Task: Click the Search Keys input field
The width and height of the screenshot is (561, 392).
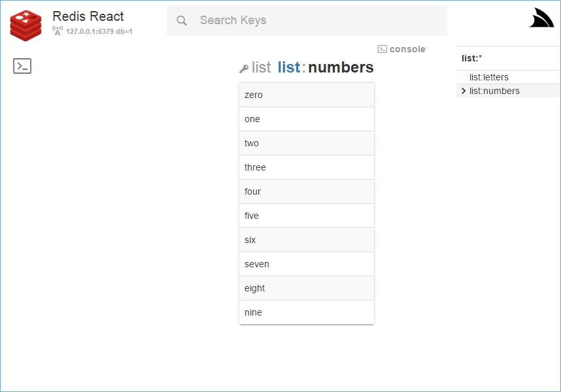Action: tap(314, 20)
